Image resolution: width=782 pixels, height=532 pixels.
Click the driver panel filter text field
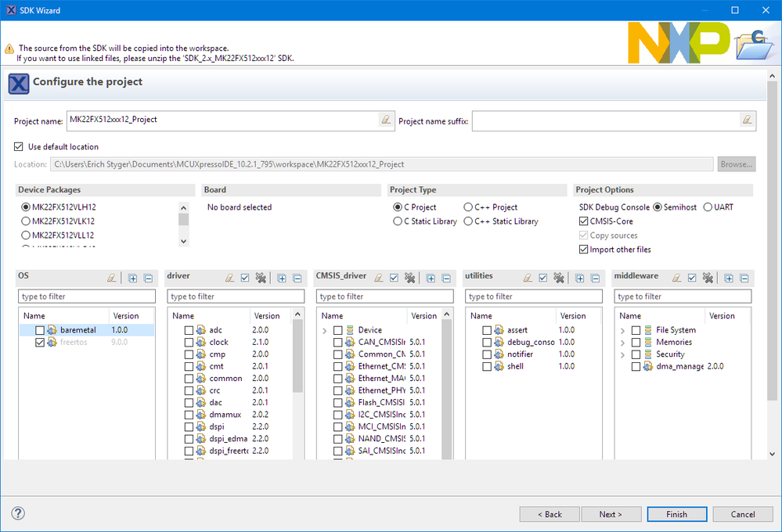[x=236, y=297]
